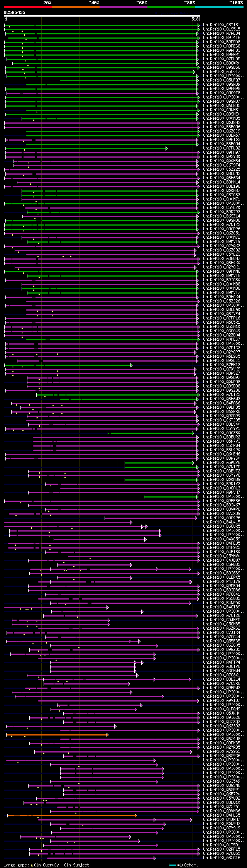Viewport: 247px width, 868px height.
Task: Click the UniRef100_Q1RQN9 entry
Action: 222,709
